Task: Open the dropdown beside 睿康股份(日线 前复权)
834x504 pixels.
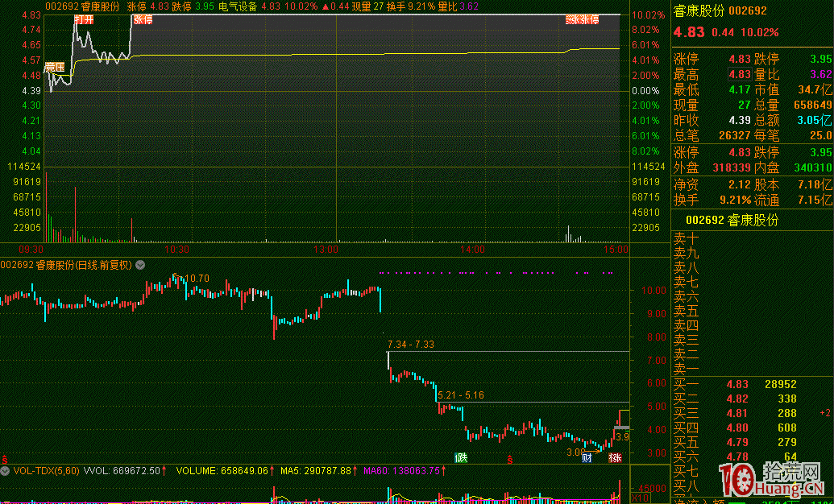Action: [140, 265]
